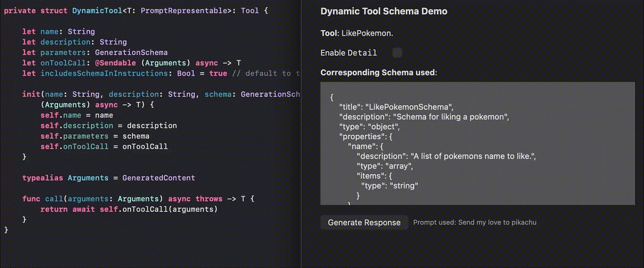Click the 'Dynamic Tool Schema Demo' heading
644x268 pixels.
point(384,11)
